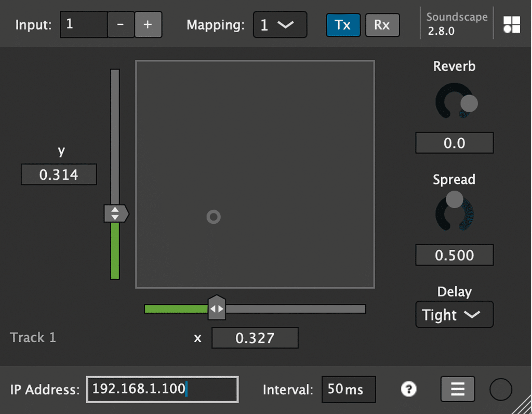Click the Reverb value field 0.0
Image resolution: width=532 pixels, height=414 pixels.
pyautogui.click(x=454, y=143)
